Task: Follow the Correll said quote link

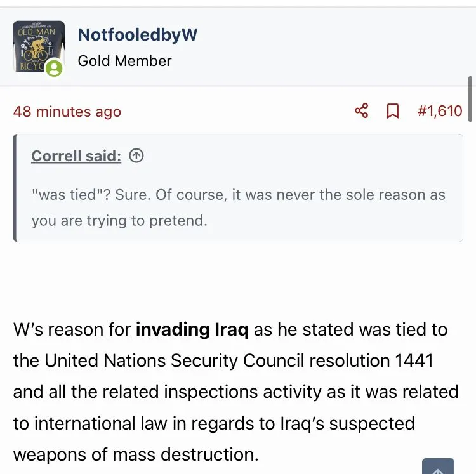Action: pos(76,155)
